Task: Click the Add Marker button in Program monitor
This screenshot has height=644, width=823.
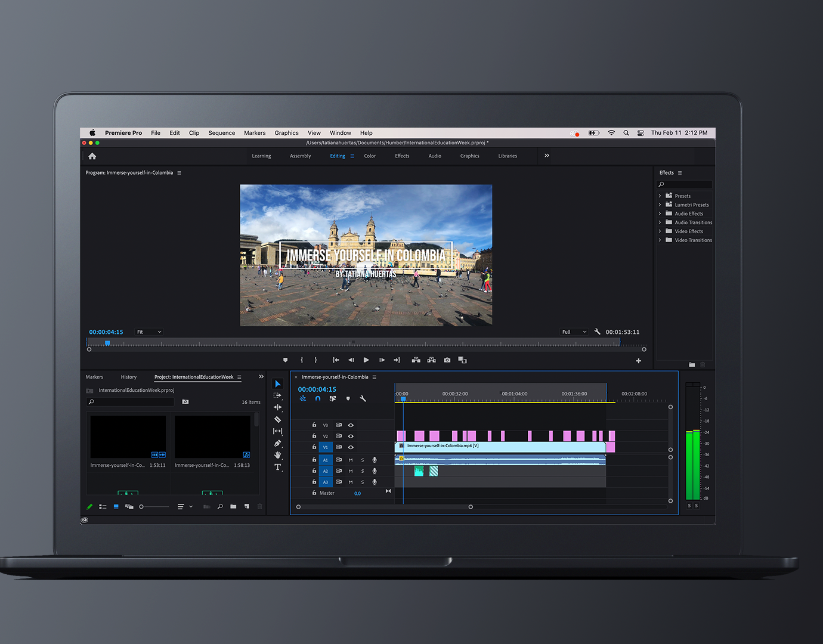Action: 285,360
